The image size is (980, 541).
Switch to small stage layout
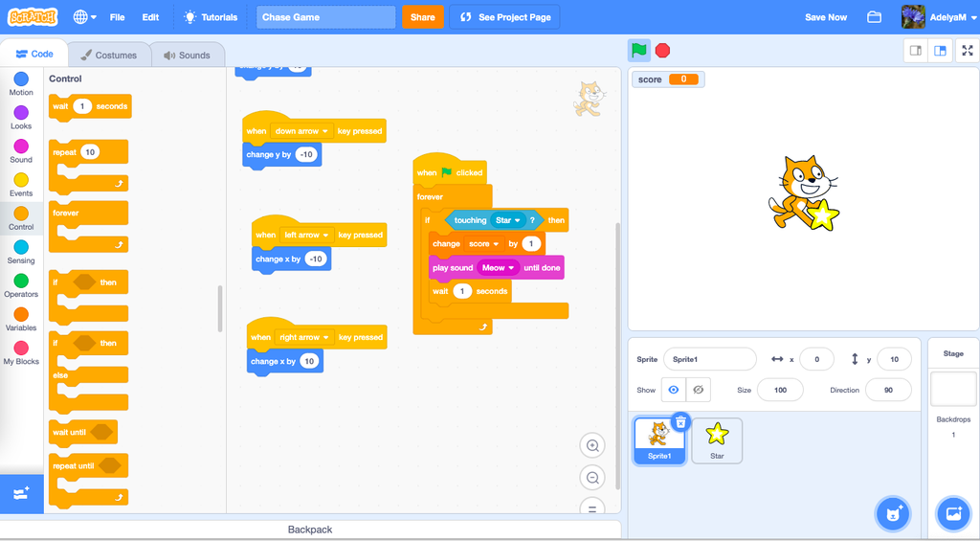click(916, 51)
